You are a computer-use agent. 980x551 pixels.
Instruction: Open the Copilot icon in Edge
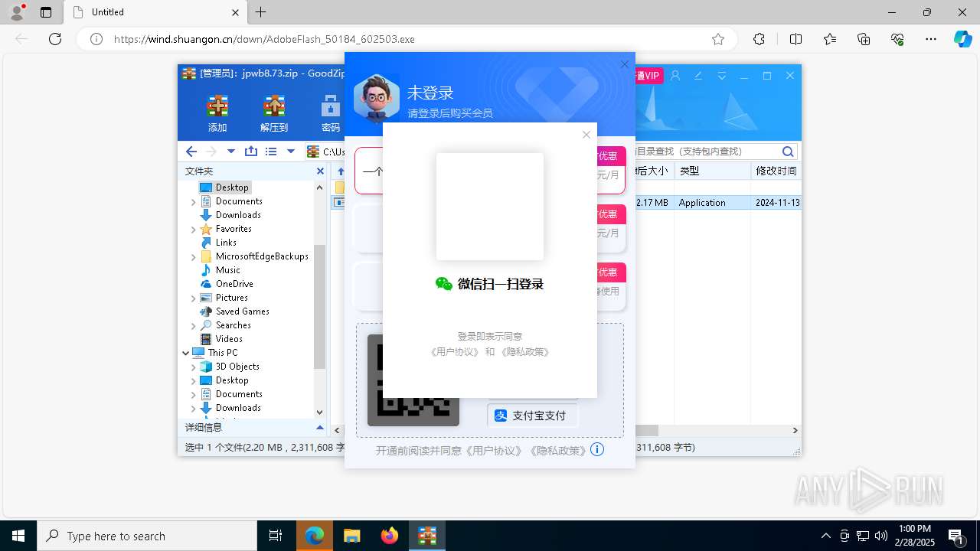click(x=962, y=39)
